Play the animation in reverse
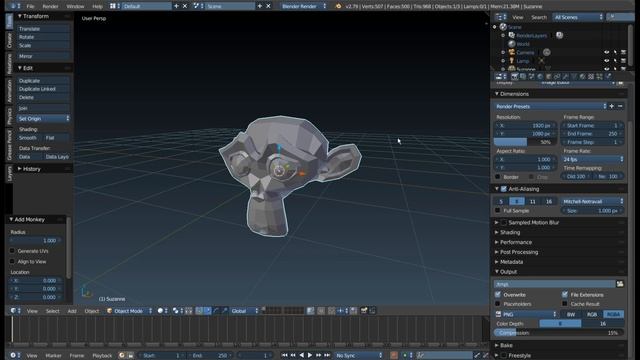Image resolution: width=640 pixels, height=360 pixels. click(x=301, y=355)
